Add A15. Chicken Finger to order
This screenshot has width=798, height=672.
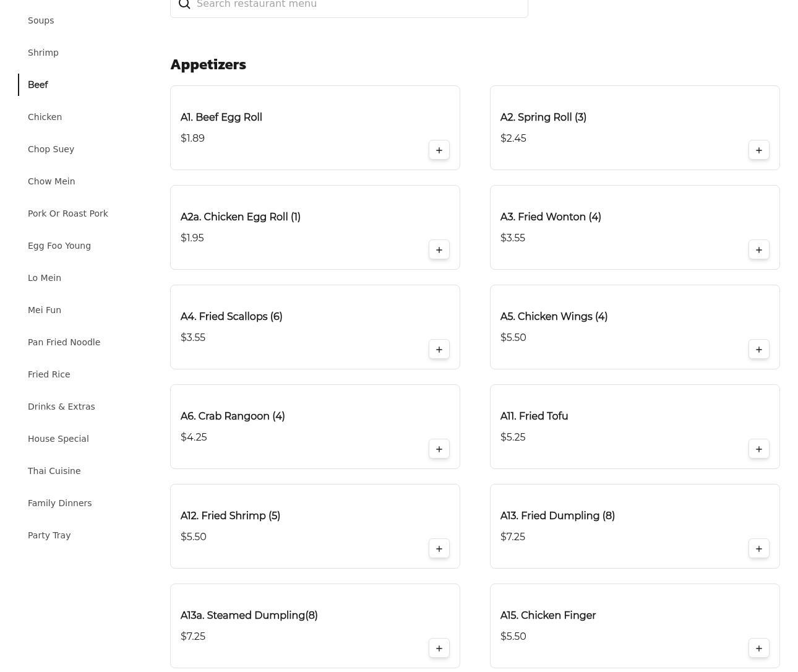(x=759, y=648)
